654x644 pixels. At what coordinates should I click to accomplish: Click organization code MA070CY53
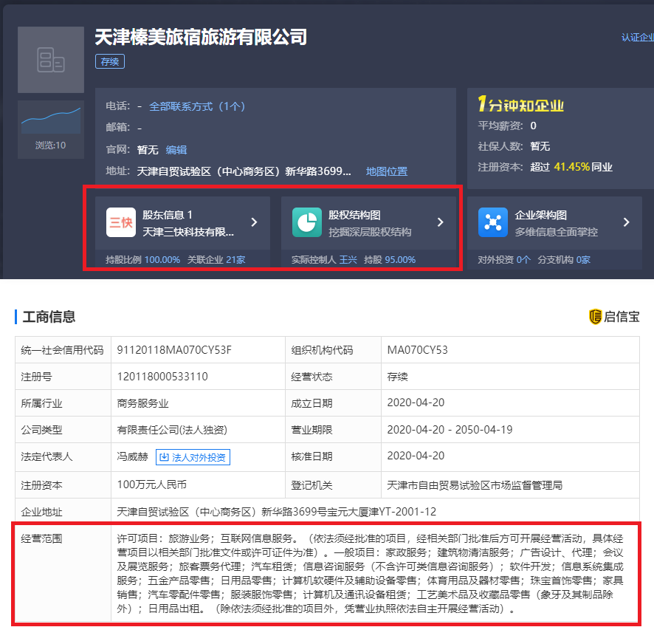tap(417, 350)
